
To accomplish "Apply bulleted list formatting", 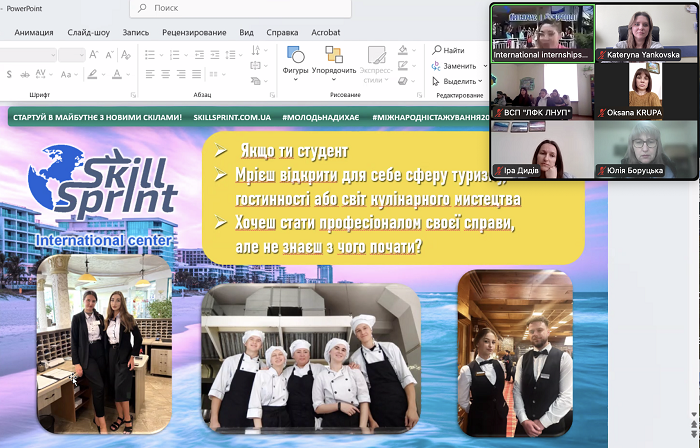I will point(152,54).
